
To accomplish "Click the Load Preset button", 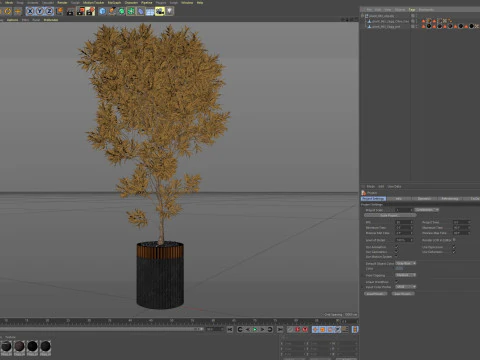I will pyautogui.click(x=376, y=294).
